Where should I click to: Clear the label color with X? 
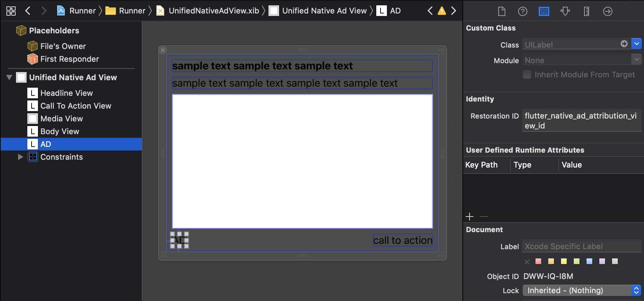coord(527,262)
